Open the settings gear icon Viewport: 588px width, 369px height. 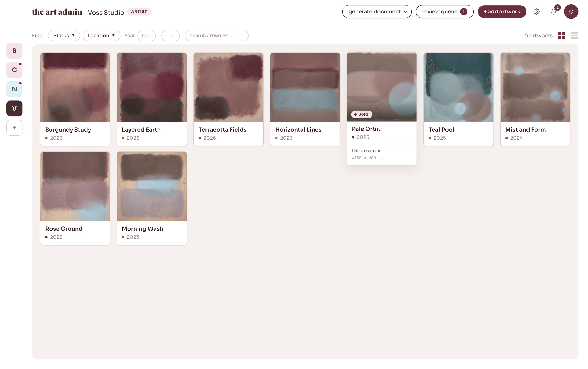click(x=536, y=11)
